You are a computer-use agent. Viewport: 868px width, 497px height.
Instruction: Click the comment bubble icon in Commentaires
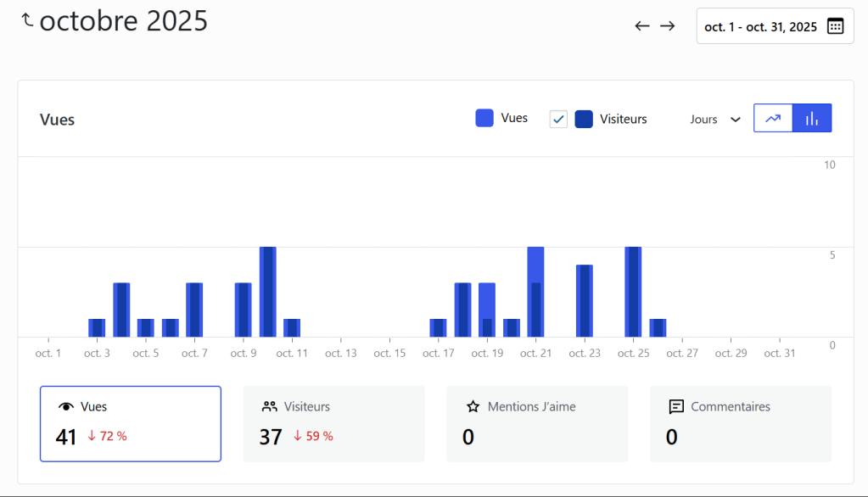tap(676, 407)
